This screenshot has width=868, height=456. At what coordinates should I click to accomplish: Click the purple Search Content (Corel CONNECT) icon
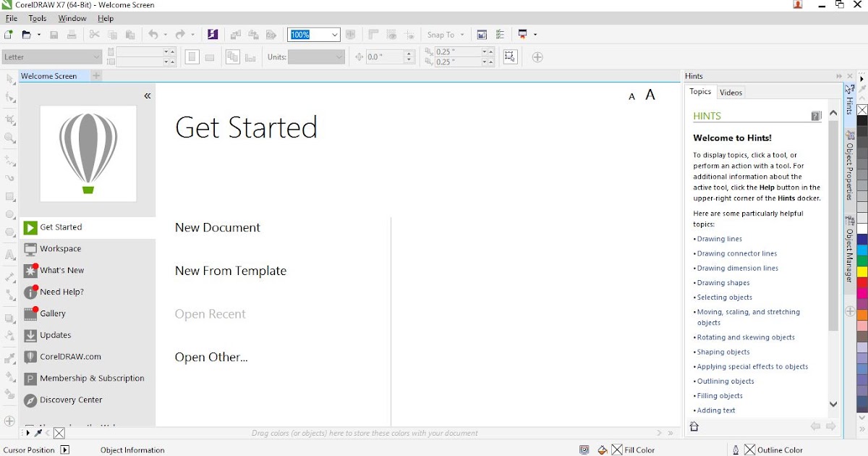[x=212, y=34]
